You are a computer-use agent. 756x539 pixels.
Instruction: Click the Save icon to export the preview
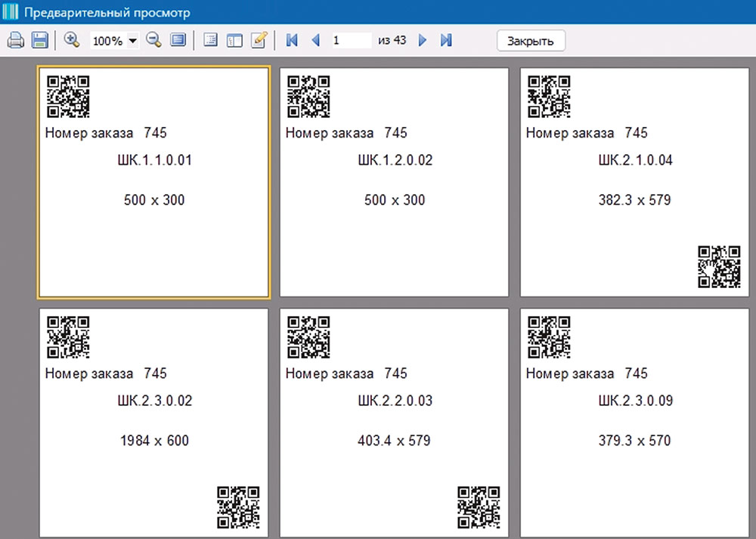coord(39,39)
